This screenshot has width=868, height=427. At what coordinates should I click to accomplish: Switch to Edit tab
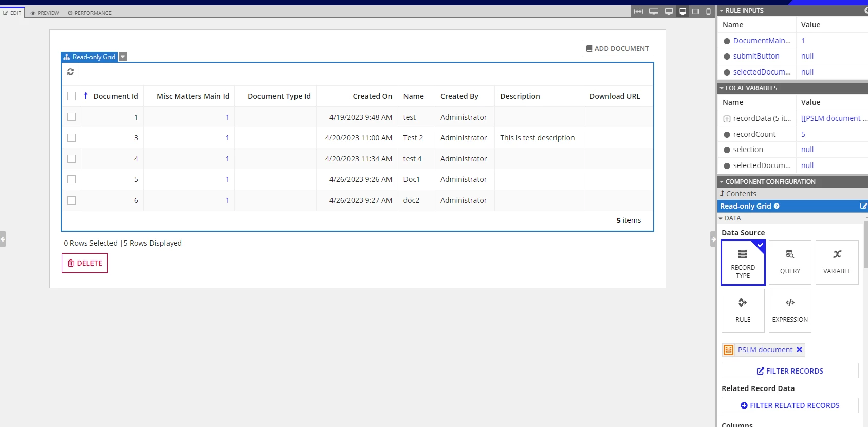click(x=12, y=13)
